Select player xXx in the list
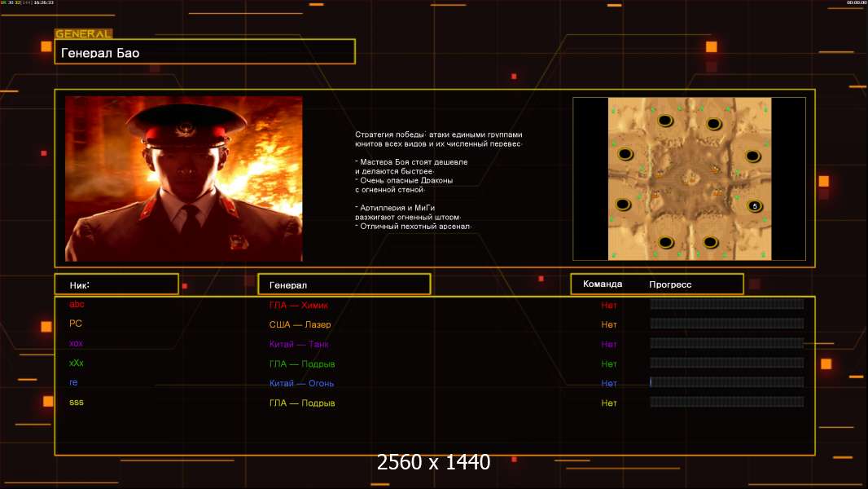Screen dimensions: 868x489 tap(77, 363)
